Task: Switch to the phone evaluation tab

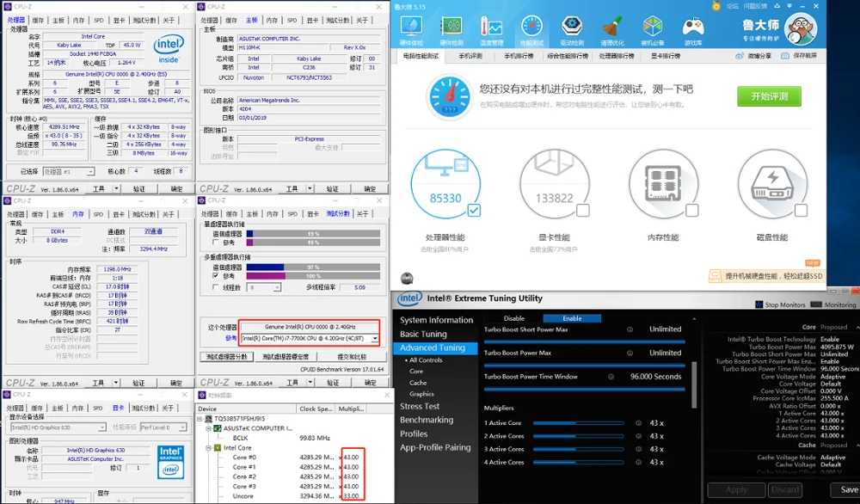Action: (470, 56)
